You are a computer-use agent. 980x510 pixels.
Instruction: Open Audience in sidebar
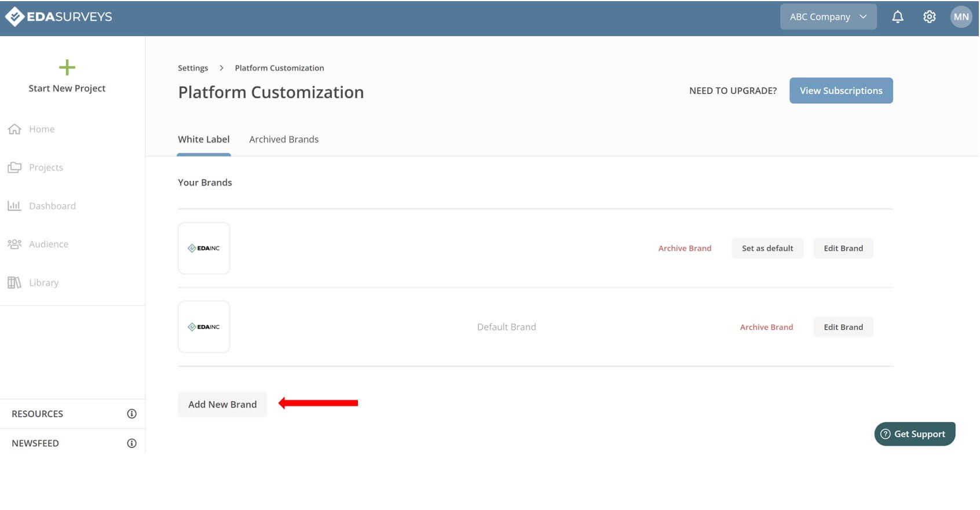(49, 244)
